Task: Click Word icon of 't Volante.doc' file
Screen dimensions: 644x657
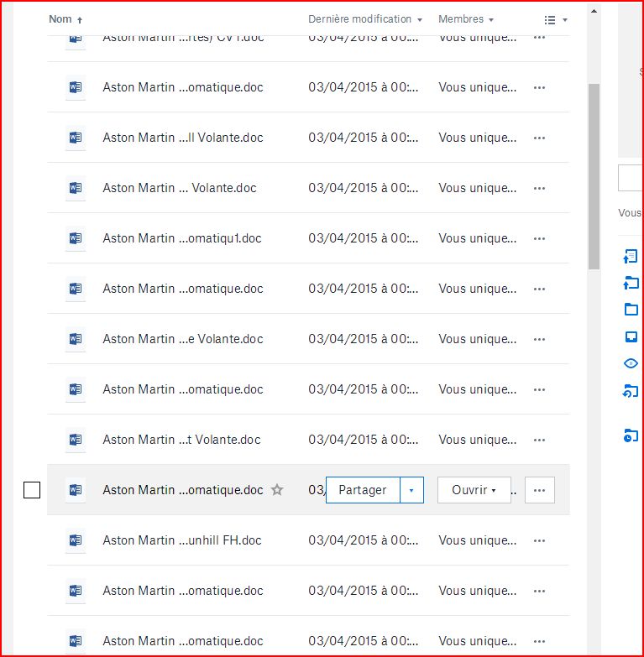Action: [76, 439]
